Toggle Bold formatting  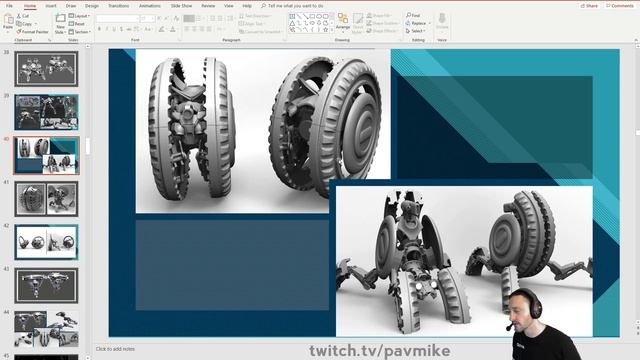click(x=100, y=29)
